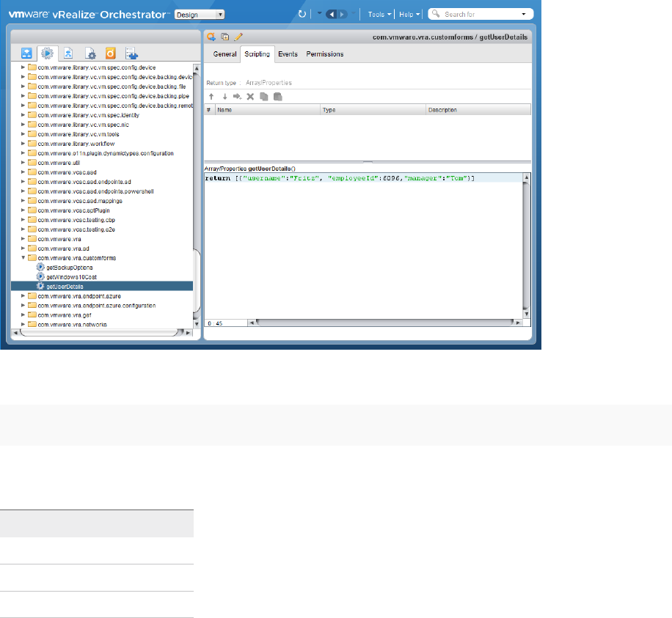Image resolution: width=672 pixels, height=618 pixels.
Task: Select the getBackupOptions action icon
Action: pos(40,268)
